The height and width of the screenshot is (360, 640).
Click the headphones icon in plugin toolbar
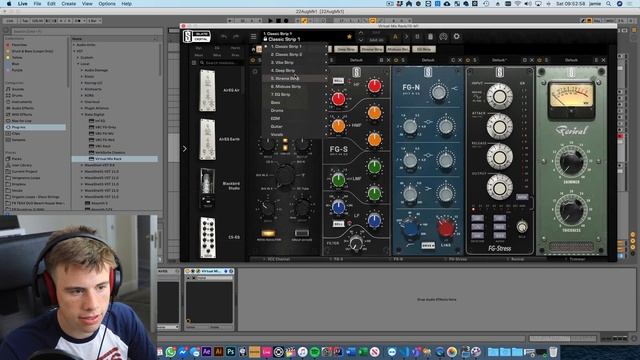click(x=443, y=37)
